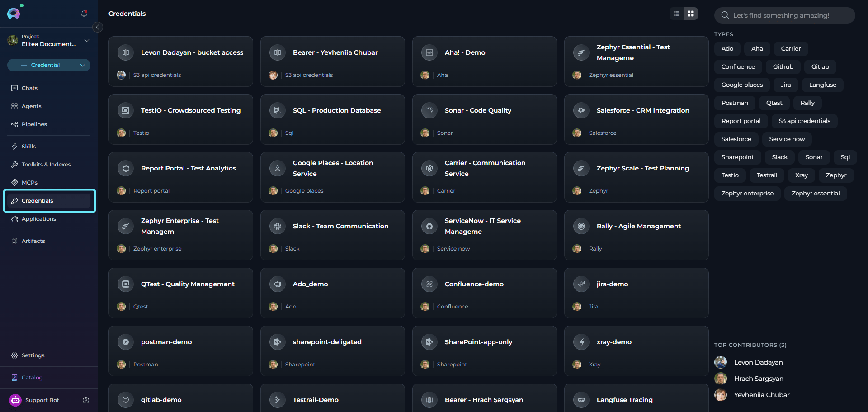Select contributor Hrach Sargsyan
This screenshot has width=868, height=412.
749,379
